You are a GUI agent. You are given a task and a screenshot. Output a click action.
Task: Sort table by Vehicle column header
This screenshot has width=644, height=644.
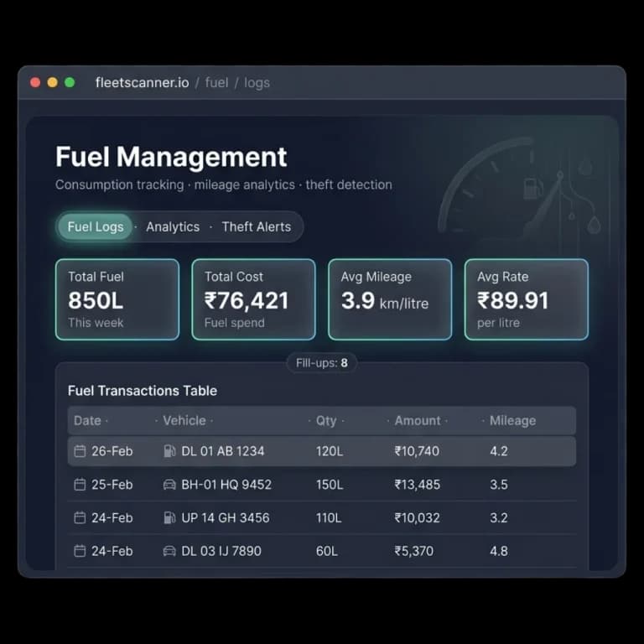pyautogui.click(x=184, y=421)
